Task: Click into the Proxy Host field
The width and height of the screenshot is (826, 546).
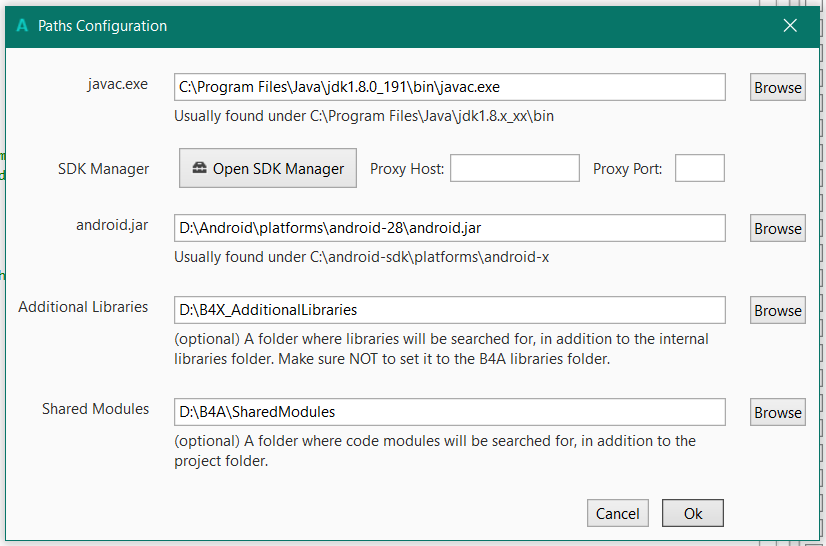Action: [x=514, y=168]
